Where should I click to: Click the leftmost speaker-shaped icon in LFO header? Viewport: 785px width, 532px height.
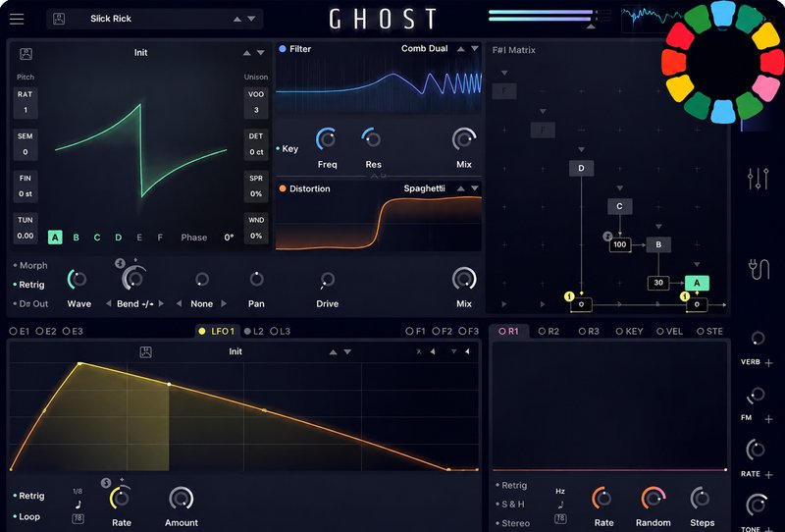click(433, 351)
